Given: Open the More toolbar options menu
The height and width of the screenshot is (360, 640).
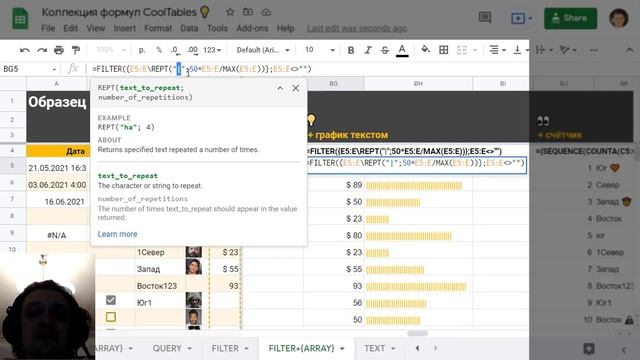Looking at the screenshot, I should click(x=594, y=50).
